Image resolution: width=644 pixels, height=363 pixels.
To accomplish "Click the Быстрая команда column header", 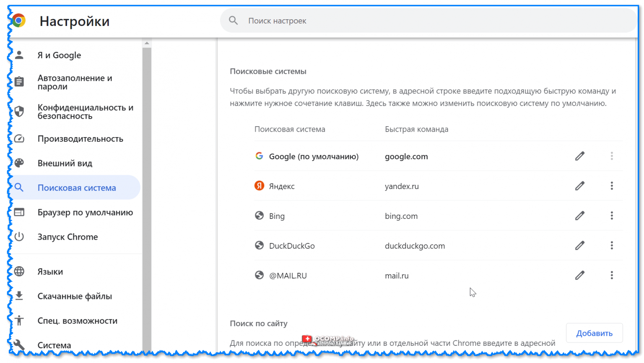I will point(416,129).
